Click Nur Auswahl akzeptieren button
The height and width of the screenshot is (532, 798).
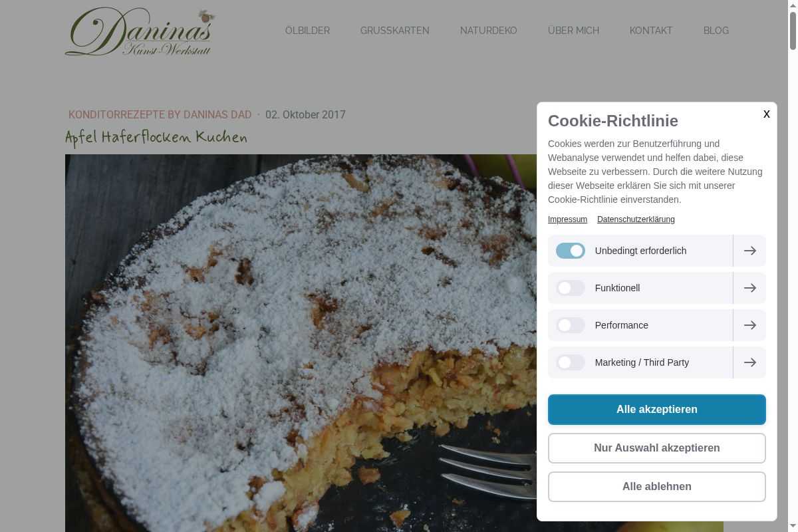tap(657, 448)
